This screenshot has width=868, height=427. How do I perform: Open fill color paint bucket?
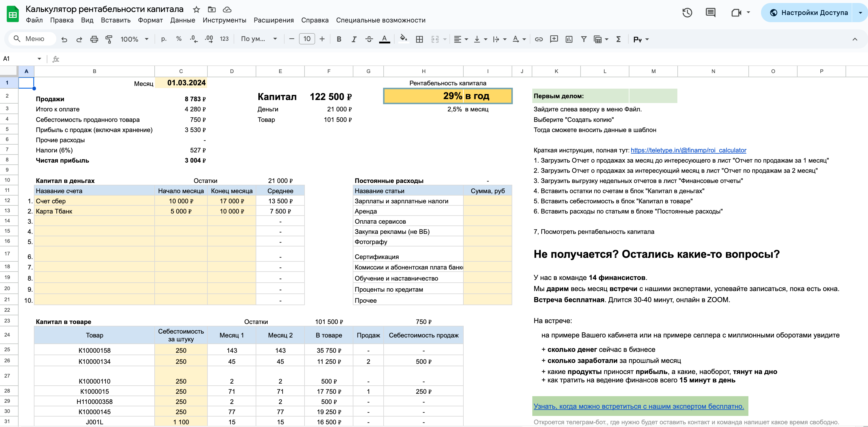pyautogui.click(x=403, y=39)
